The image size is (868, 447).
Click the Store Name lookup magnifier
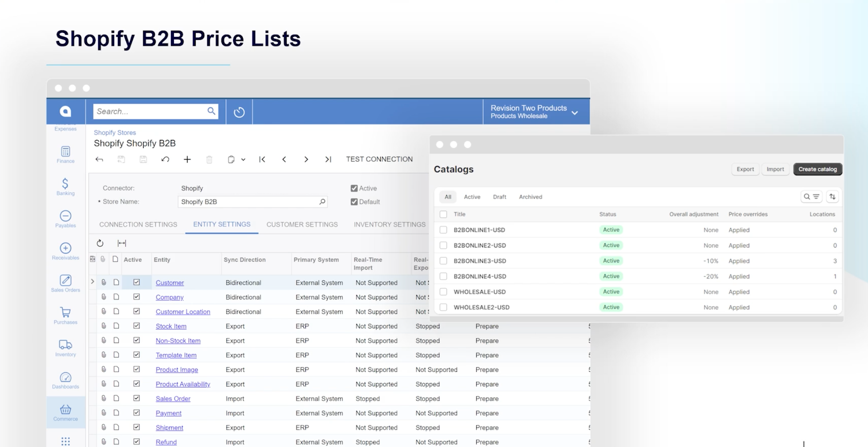click(322, 202)
